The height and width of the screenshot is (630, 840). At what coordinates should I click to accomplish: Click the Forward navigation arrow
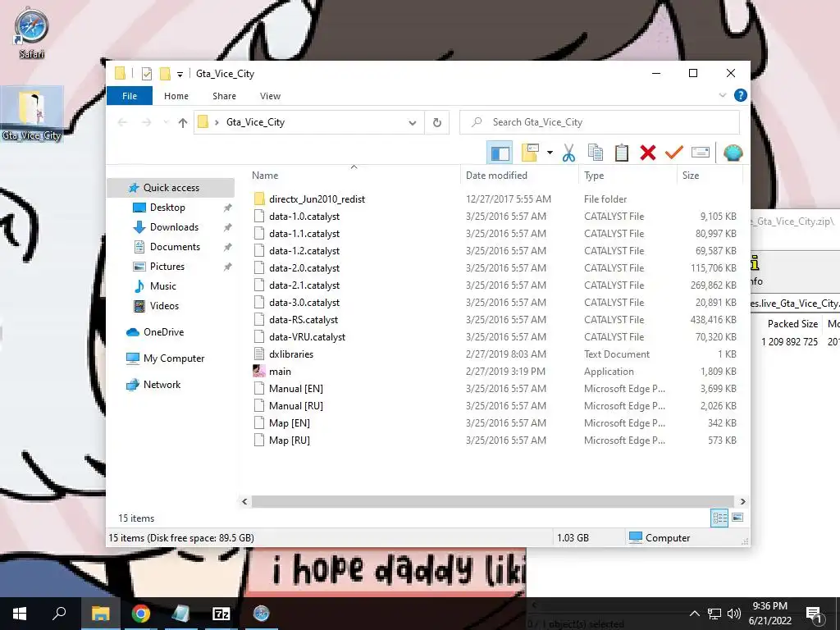146,123
